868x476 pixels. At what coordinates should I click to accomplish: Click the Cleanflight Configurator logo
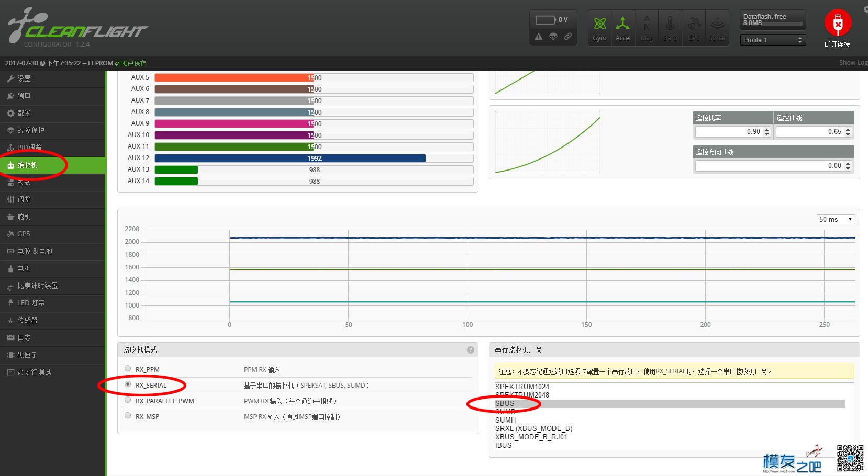[77, 27]
